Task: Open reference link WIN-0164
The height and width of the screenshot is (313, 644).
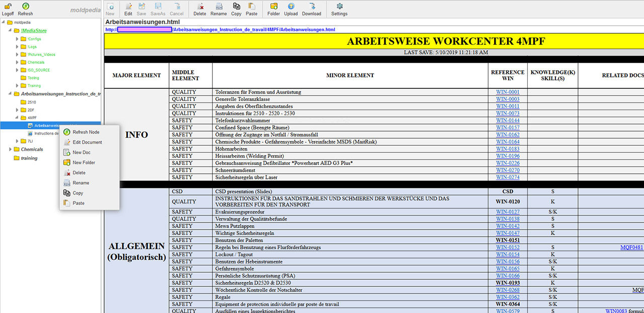Action: [x=508, y=142]
